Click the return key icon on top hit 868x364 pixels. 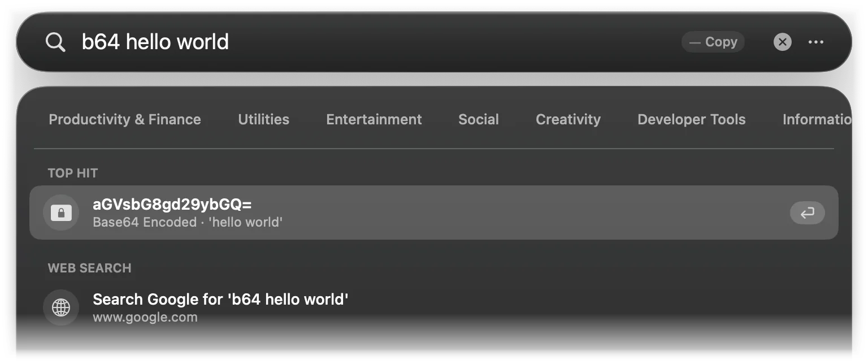pyautogui.click(x=807, y=213)
